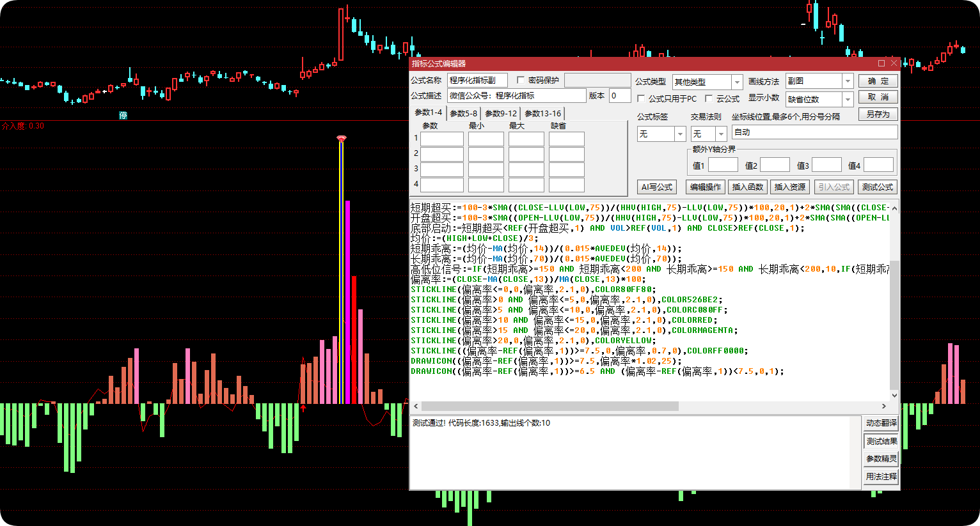Click the 测试通过 result message text
Image resolution: width=980 pixels, height=526 pixels.
[x=481, y=423]
